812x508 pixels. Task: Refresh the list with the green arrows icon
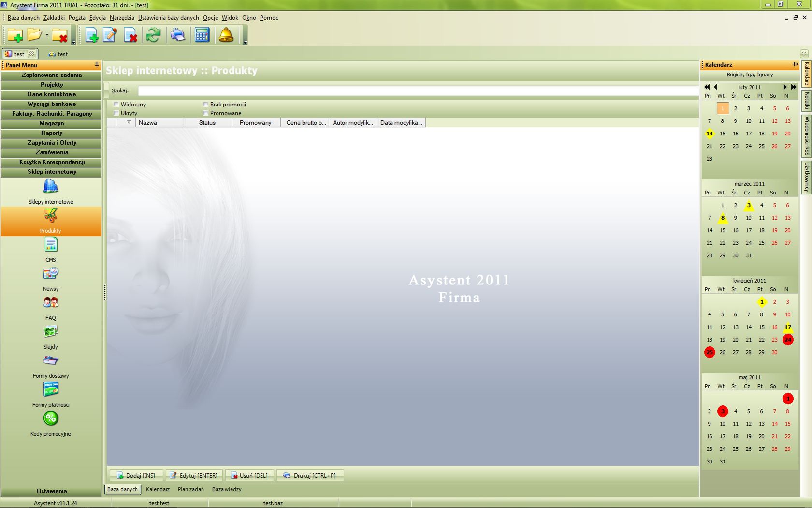[x=154, y=35]
